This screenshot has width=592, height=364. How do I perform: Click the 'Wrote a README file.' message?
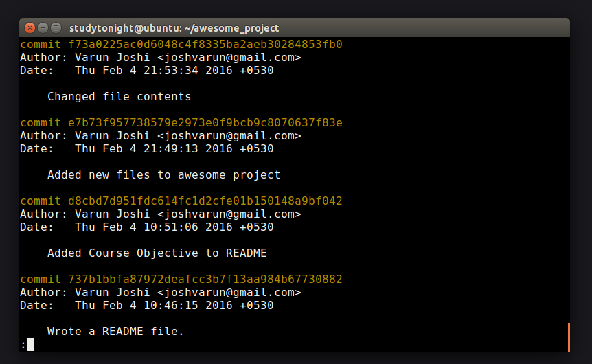[115, 332]
